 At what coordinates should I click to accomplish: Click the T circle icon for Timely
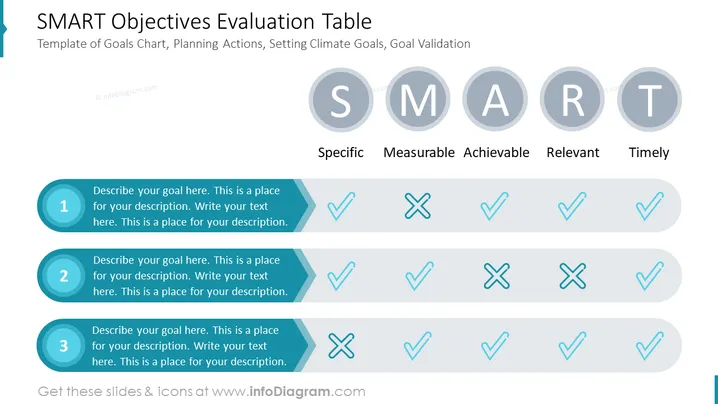point(649,99)
